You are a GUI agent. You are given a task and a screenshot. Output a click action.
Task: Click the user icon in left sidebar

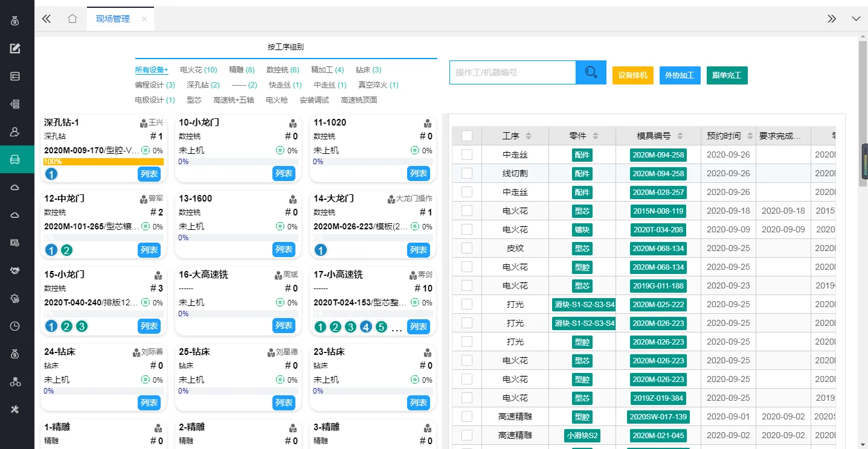click(16, 132)
